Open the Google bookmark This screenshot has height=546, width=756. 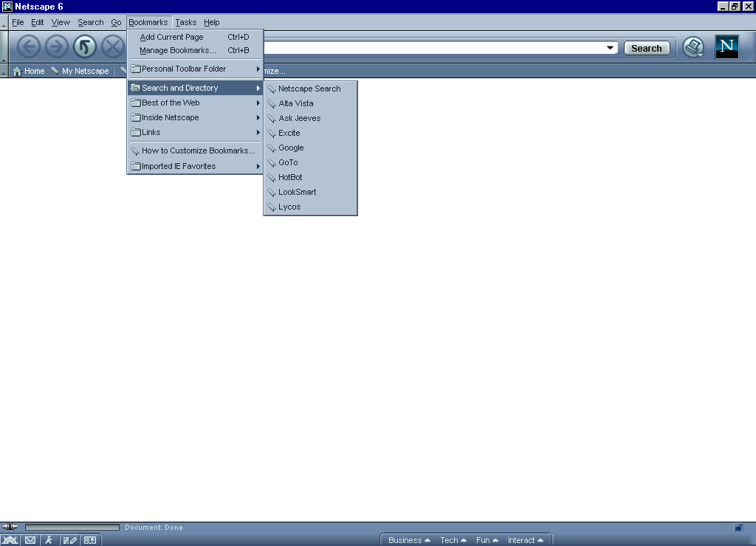pos(311,148)
